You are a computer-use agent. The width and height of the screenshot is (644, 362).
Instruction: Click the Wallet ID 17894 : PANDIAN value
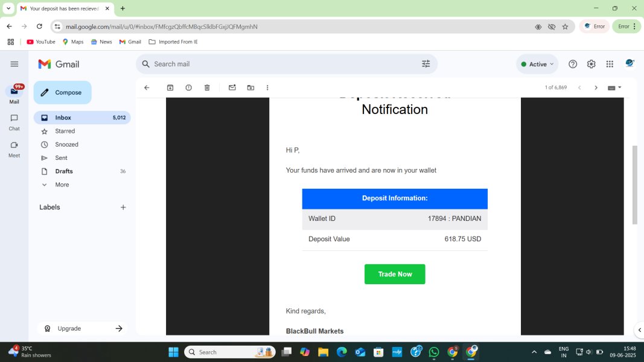click(x=454, y=218)
